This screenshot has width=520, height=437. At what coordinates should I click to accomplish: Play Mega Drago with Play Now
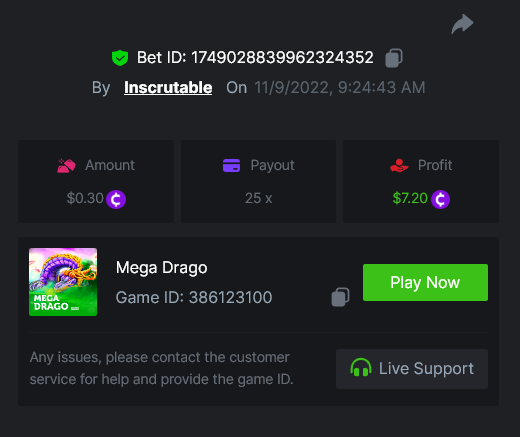pos(425,282)
